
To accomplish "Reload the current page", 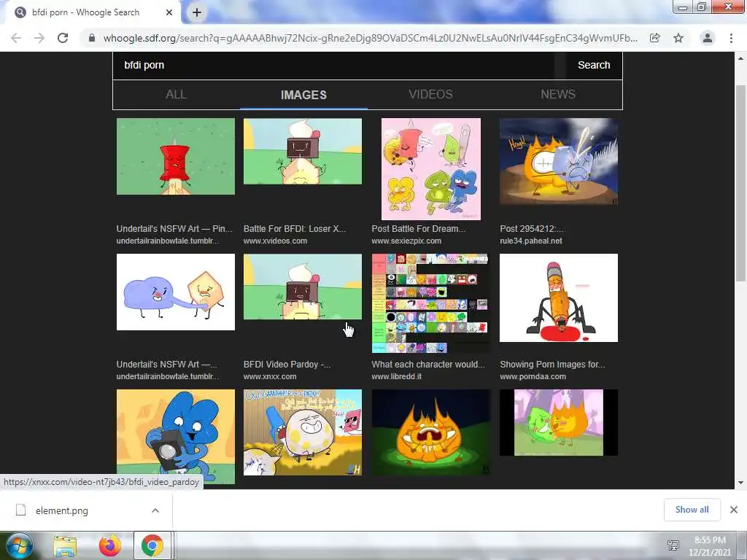I will (x=63, y=38).
